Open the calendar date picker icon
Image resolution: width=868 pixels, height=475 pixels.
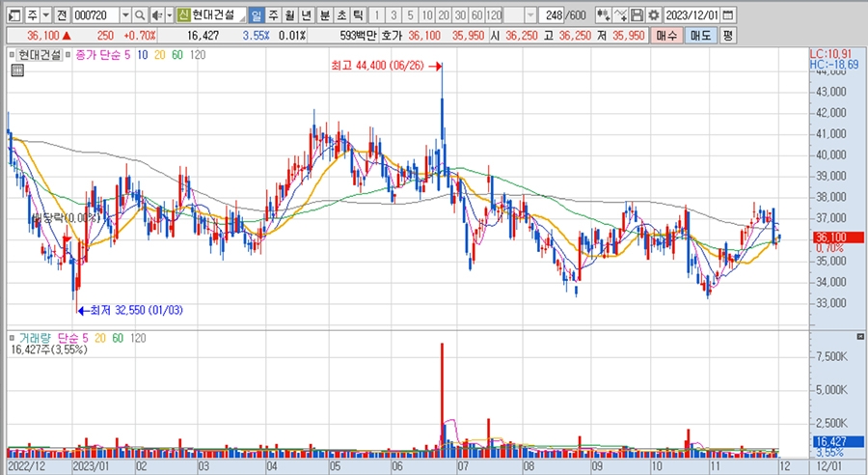tap(728, 15)
